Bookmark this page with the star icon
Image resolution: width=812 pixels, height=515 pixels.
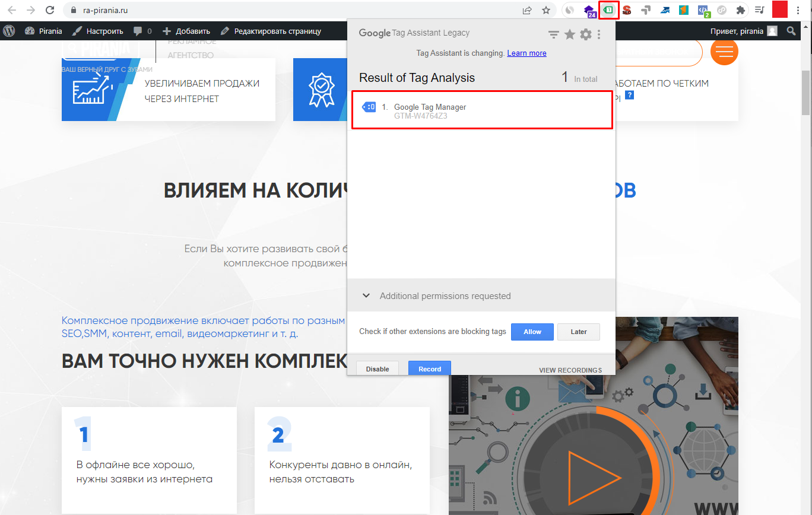[x=545, y=10]
